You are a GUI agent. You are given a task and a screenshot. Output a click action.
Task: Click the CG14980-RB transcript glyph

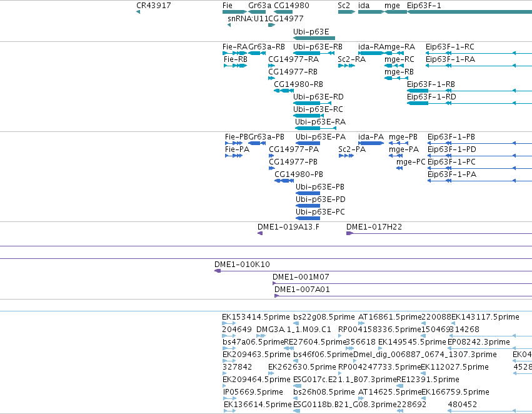(x=283, y=91)
